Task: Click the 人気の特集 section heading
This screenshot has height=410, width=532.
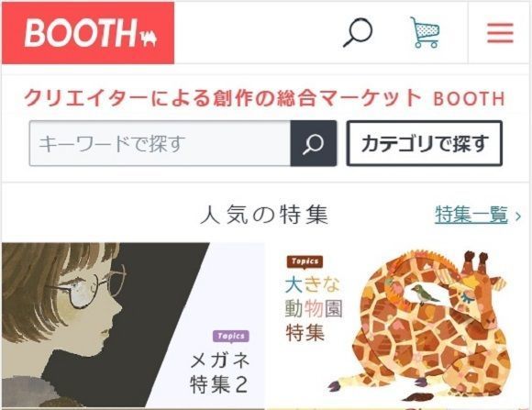Action: 264,215
